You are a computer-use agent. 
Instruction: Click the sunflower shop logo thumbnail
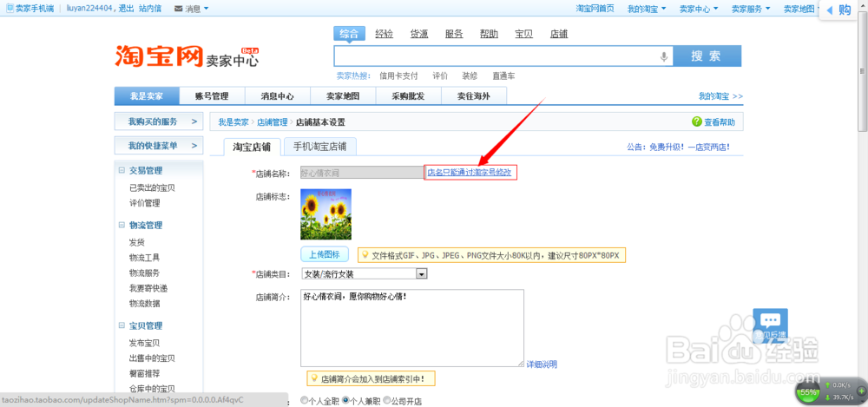point(326,214)
